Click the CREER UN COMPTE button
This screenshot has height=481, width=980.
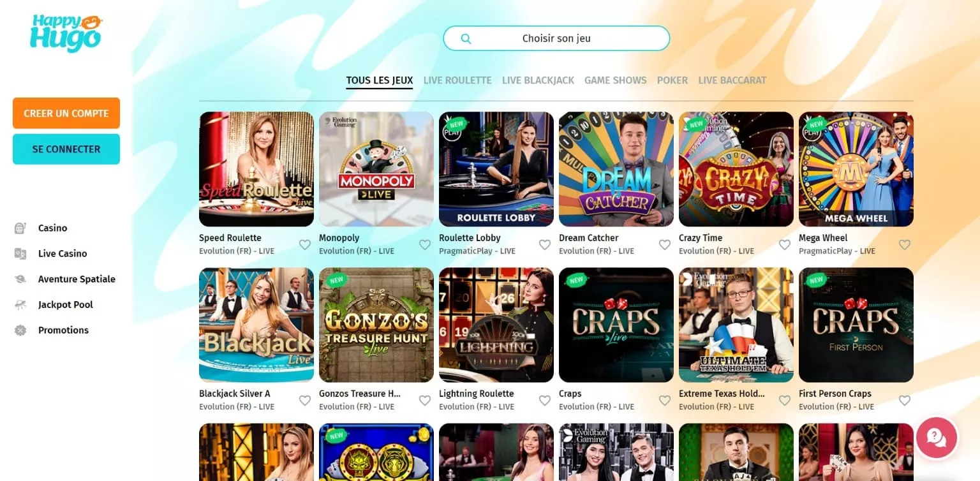tap(66, 114)
